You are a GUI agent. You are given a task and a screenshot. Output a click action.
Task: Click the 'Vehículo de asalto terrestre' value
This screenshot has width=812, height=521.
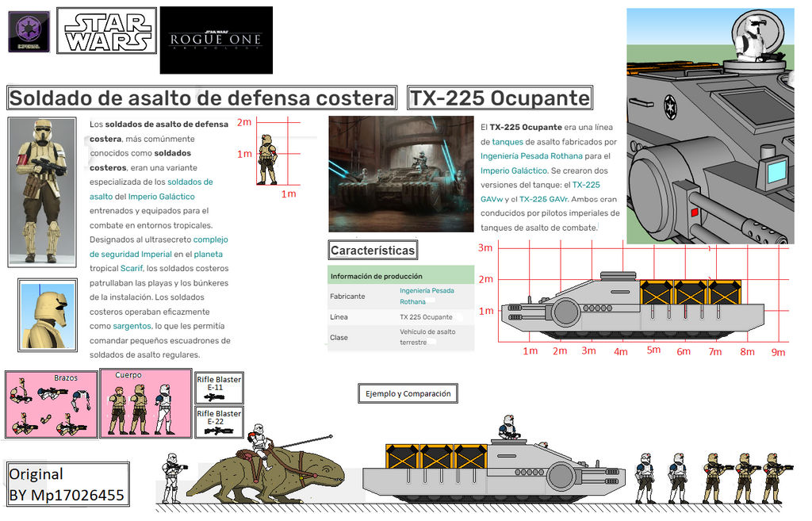pyautogui.click(x=427, y=337)
